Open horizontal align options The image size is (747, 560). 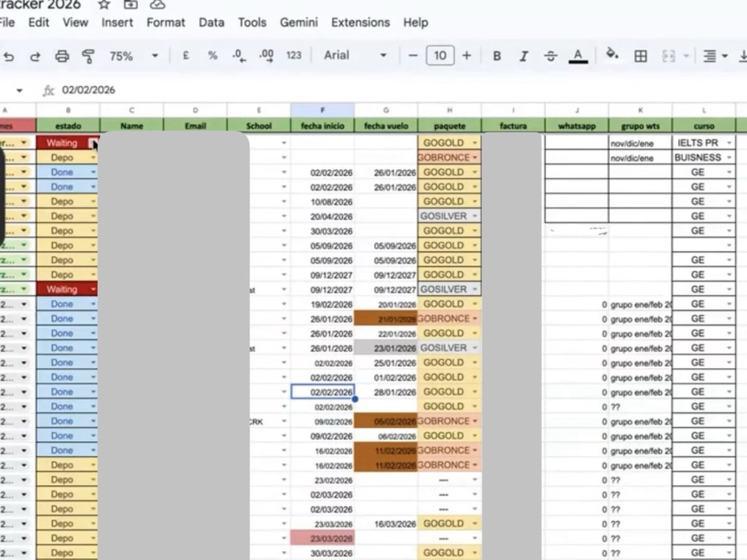[715, 56]
